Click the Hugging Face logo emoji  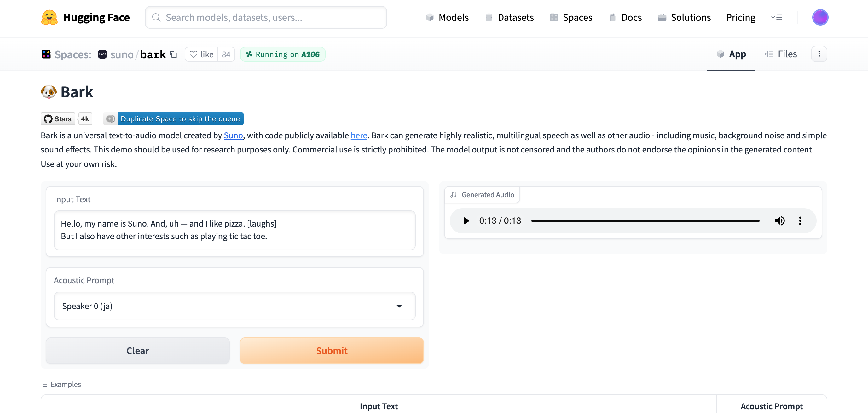pos(49,17)
